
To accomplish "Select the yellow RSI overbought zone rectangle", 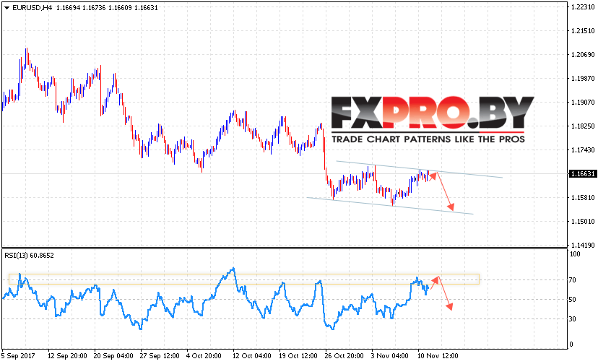I will pyautogui.click(x=243, y=279).
